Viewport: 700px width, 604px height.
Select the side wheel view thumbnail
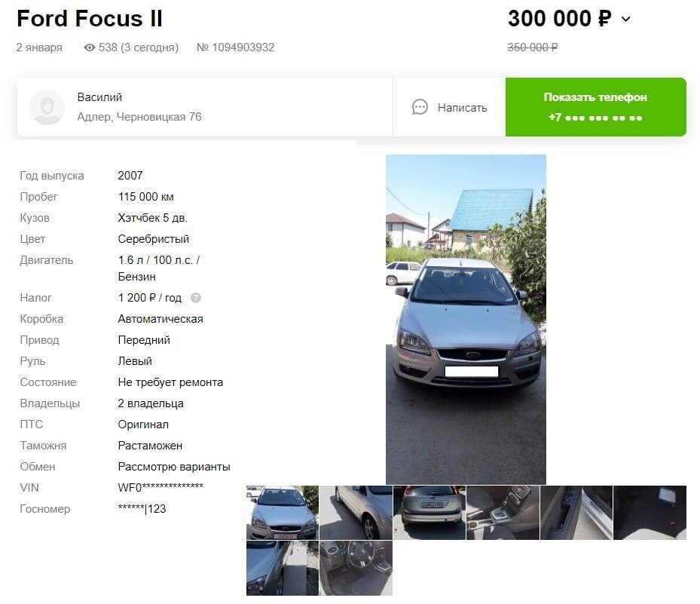coord(356,513)
